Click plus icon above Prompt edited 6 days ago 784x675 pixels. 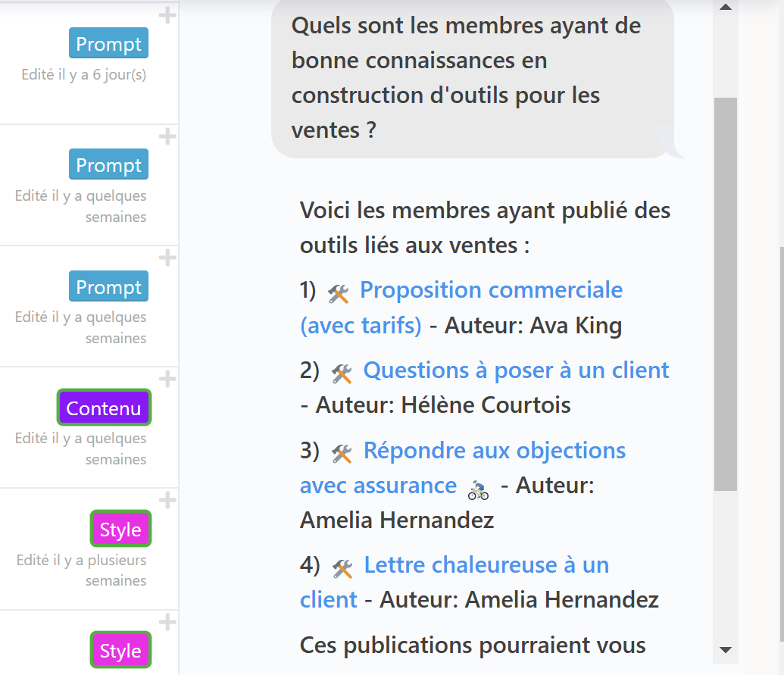click(167, 15)
